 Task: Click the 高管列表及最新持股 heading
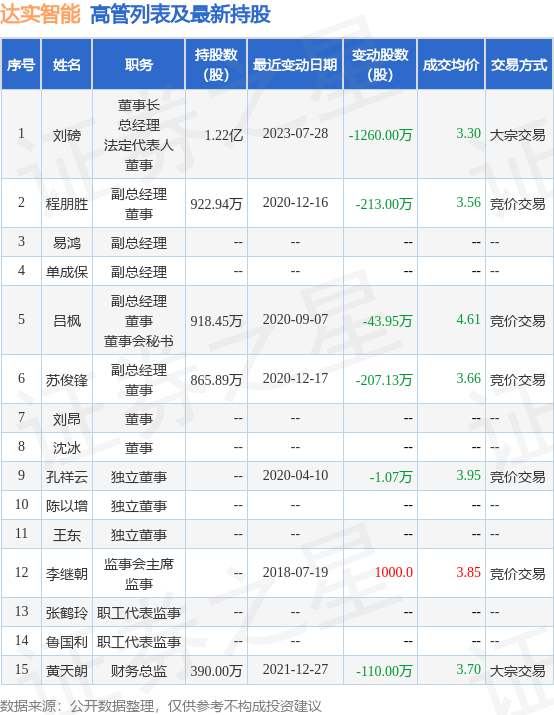(181, 14)
